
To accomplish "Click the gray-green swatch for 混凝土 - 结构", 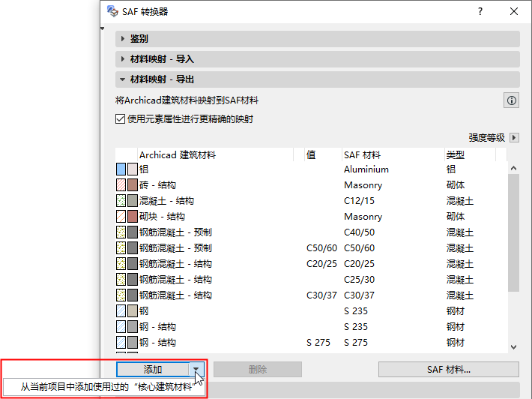I will [133, 201].
